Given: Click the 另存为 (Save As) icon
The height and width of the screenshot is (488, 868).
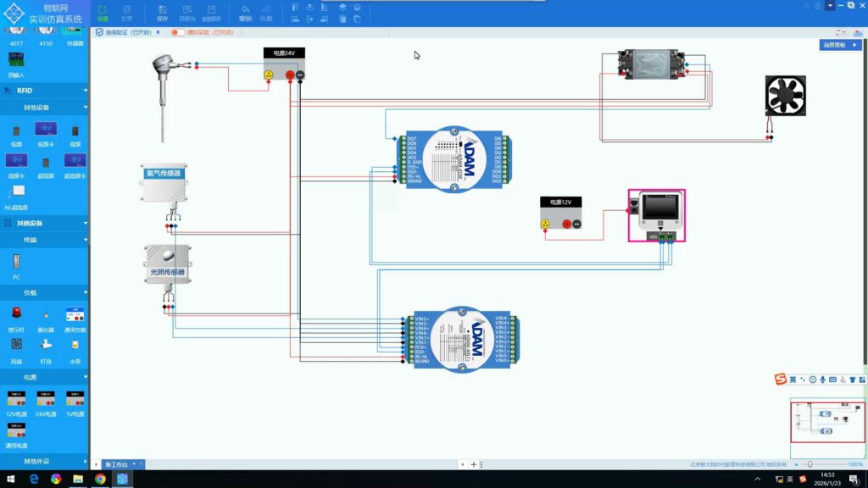Looking at the screenshot, I should pyautogui.click(x=186, y=11).
